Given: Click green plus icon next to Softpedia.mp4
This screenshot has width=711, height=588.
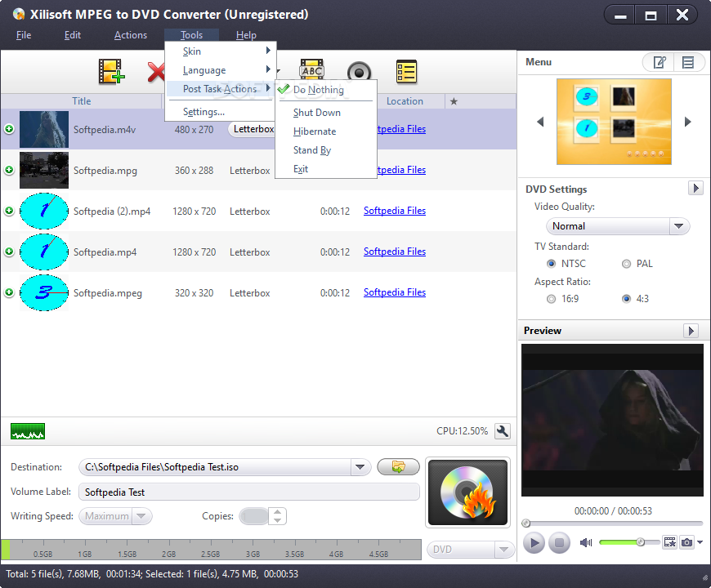Looking at the screenshot, I should (9, 252).
